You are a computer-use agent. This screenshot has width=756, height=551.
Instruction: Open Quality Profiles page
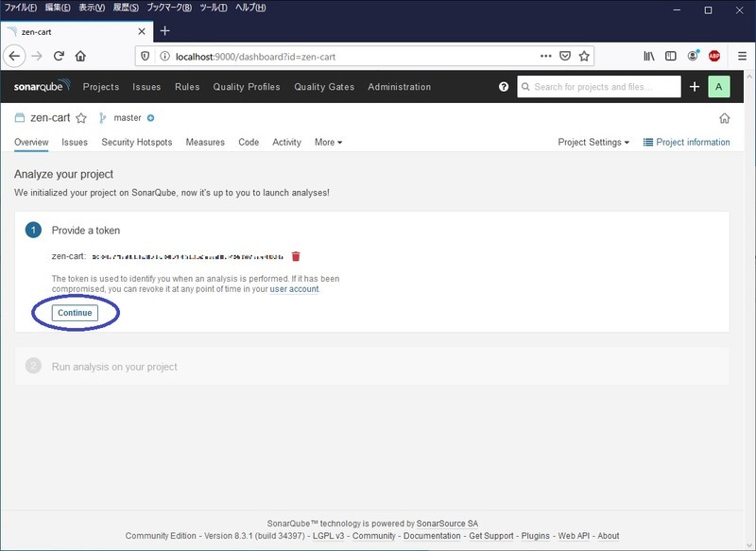(247, 87)
